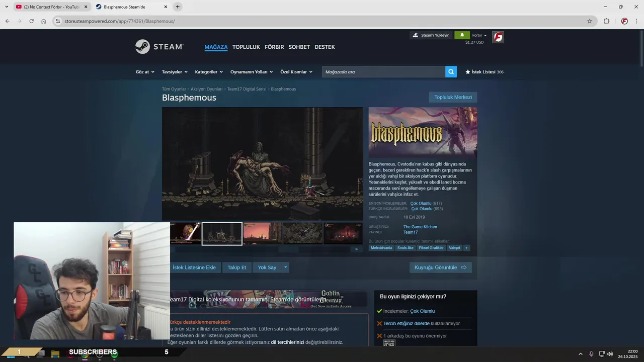Expand the Oynamanın Yolları dropdown
Viewport: 644px width, 362px height.
252,72
